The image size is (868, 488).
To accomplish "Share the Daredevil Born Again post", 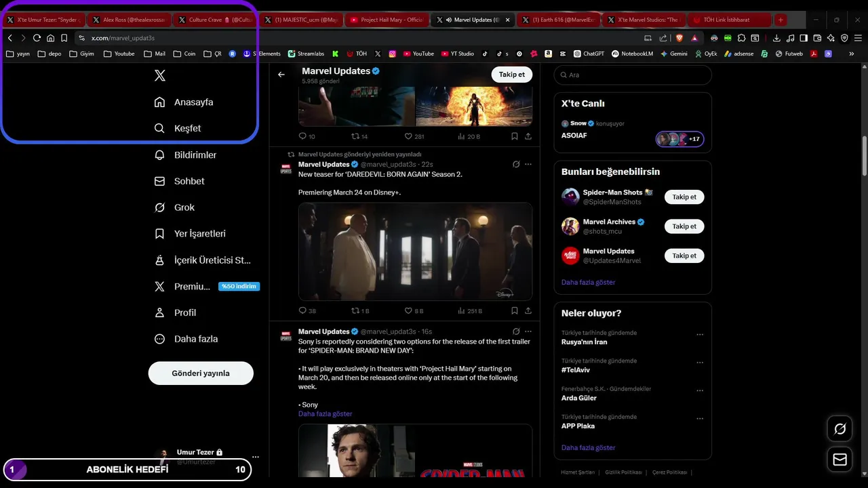I will pyautogui.click(x=528, y=311).
